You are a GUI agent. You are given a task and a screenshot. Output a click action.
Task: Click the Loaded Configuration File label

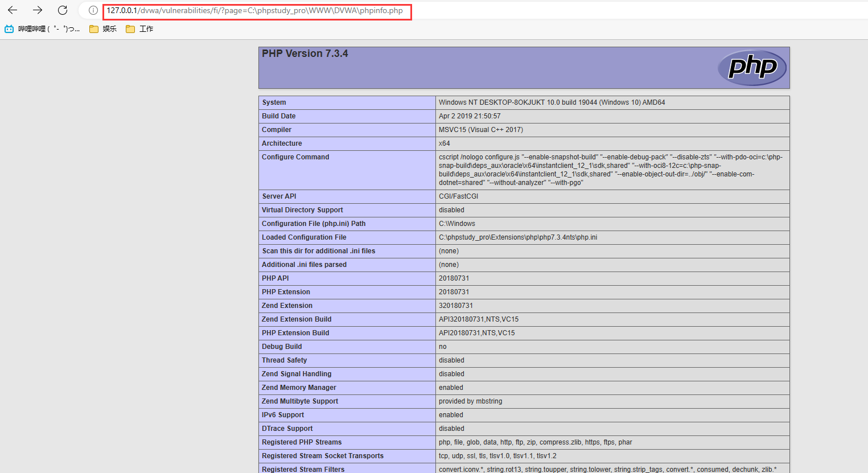click(304, 237)
